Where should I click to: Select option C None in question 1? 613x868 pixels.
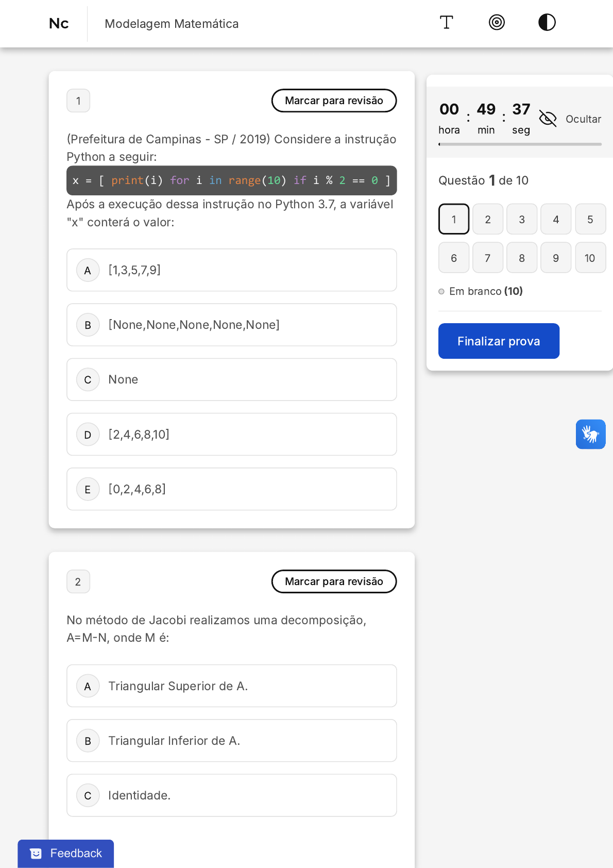231,379
